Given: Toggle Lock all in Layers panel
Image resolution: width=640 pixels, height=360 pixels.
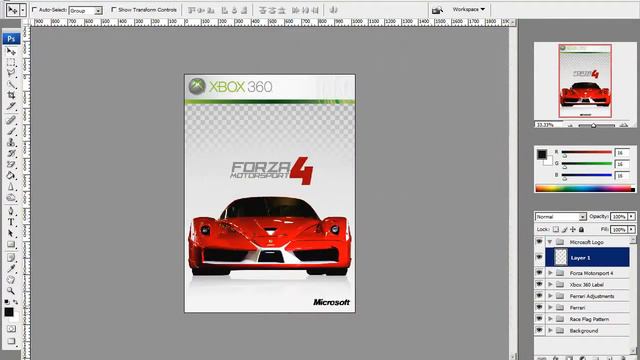Looking at the screenshot, I should tap(581, 229).
